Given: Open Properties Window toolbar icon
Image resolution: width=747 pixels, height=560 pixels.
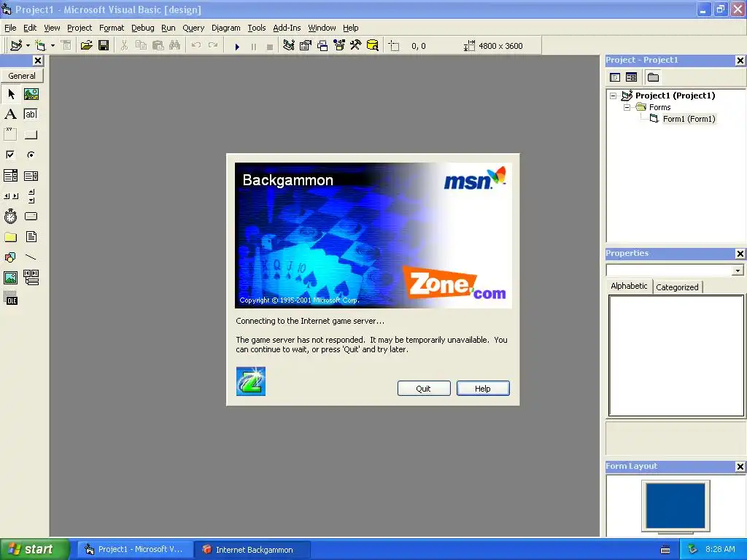Looking at the screenshot, I should 306,46.
